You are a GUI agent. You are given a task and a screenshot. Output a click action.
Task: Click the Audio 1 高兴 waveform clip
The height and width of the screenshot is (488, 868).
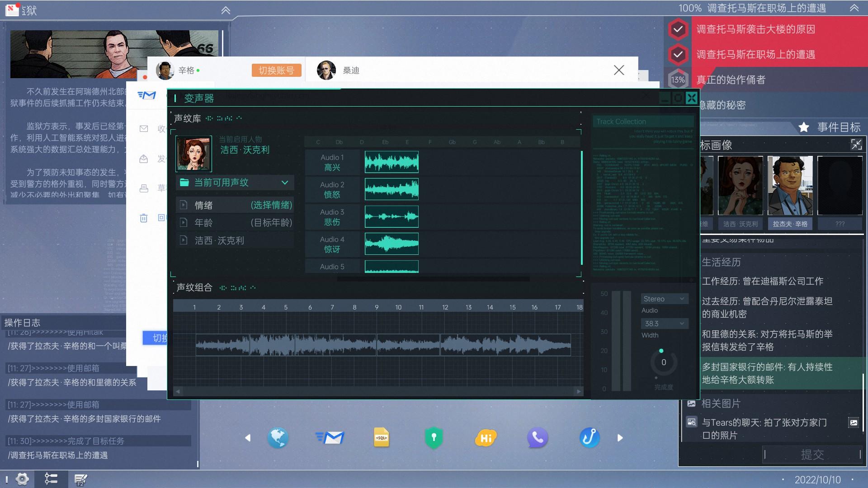pyautogui.click(x=392, y=162)
